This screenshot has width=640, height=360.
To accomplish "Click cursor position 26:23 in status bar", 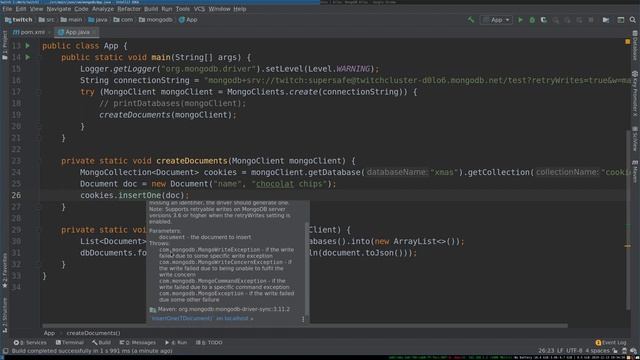I will (546, 351).
